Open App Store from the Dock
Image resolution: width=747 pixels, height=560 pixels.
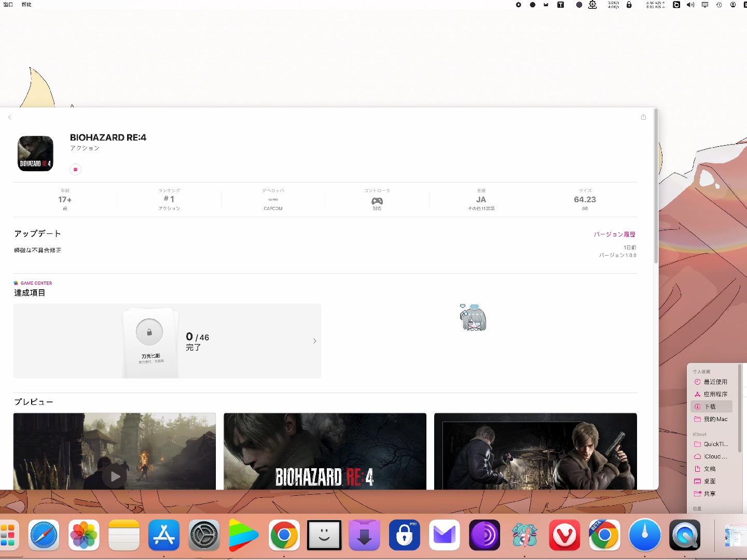click(x=164, y=535)
